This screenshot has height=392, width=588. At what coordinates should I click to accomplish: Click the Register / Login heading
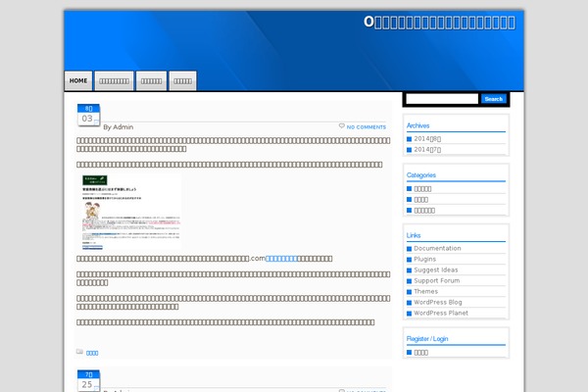click(427, 339)
